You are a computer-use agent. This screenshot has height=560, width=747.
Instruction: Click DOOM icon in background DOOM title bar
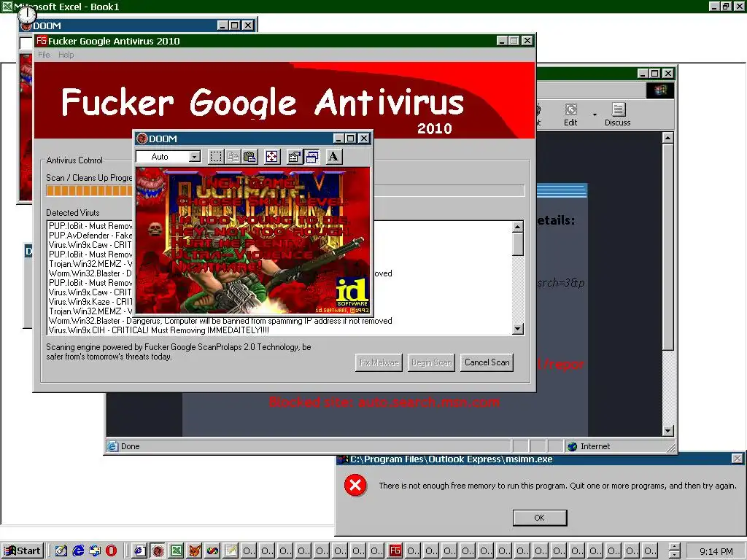pyautogui.click(x=27, y=26)
